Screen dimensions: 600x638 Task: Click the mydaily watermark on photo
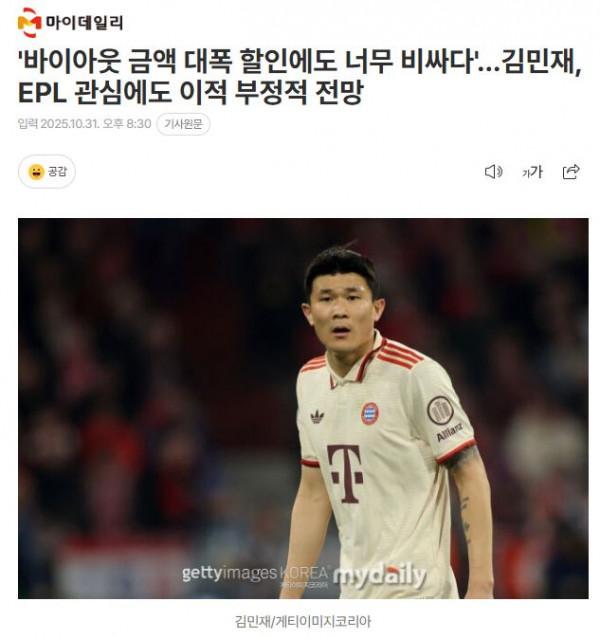coord(380,576)
